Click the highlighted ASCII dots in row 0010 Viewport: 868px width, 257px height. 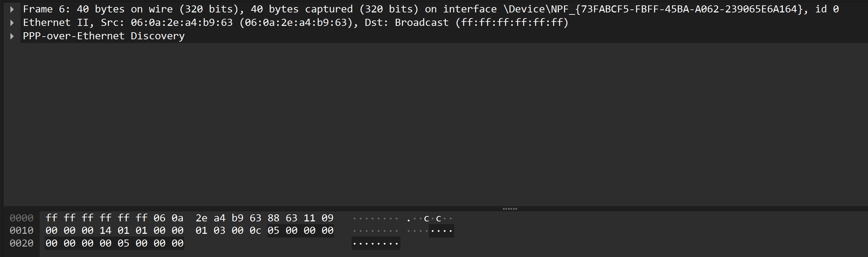pyautogui.click(x=441, y=231)
